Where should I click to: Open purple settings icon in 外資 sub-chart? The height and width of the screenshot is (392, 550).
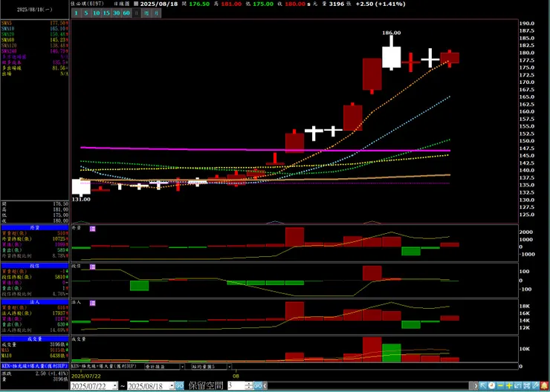[93, 229]
